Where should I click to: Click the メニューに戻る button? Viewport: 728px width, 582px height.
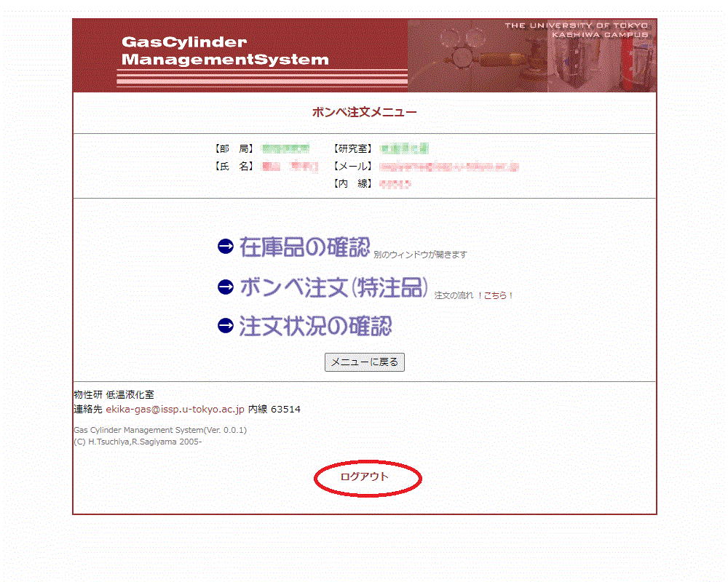click(365, 362)
